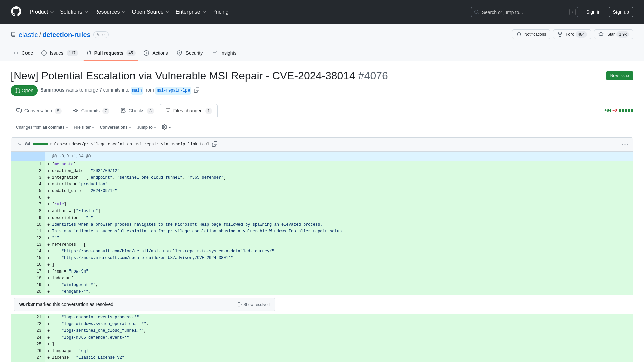Viewport: 644px width, 362px height.
Task: Open the Insights tab
Action: pyautogui.click(x=224, y=53)
